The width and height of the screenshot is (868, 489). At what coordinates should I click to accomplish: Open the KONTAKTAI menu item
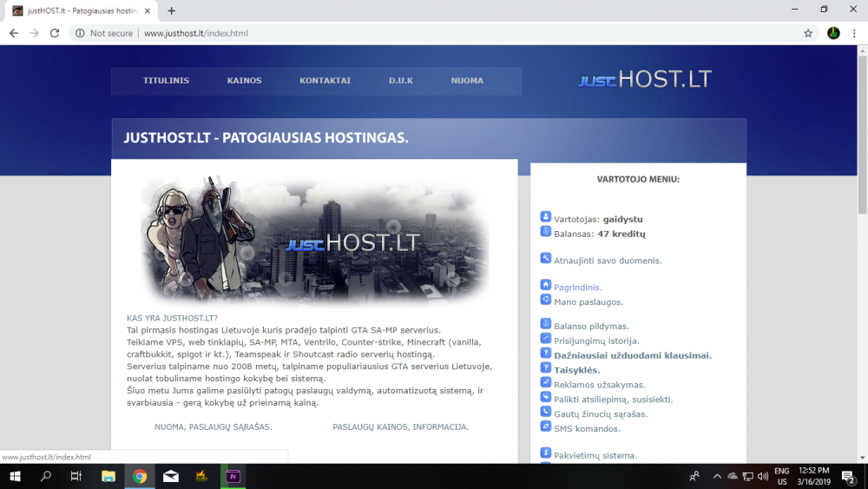pos(325,81)
